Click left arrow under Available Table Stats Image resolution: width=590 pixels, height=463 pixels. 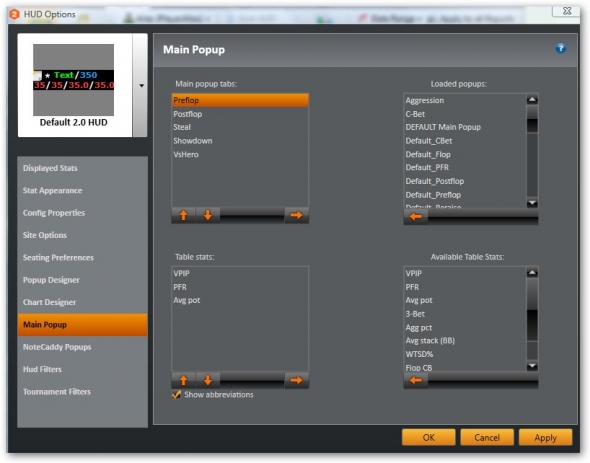pyautogui.click(x=415, y=381)
